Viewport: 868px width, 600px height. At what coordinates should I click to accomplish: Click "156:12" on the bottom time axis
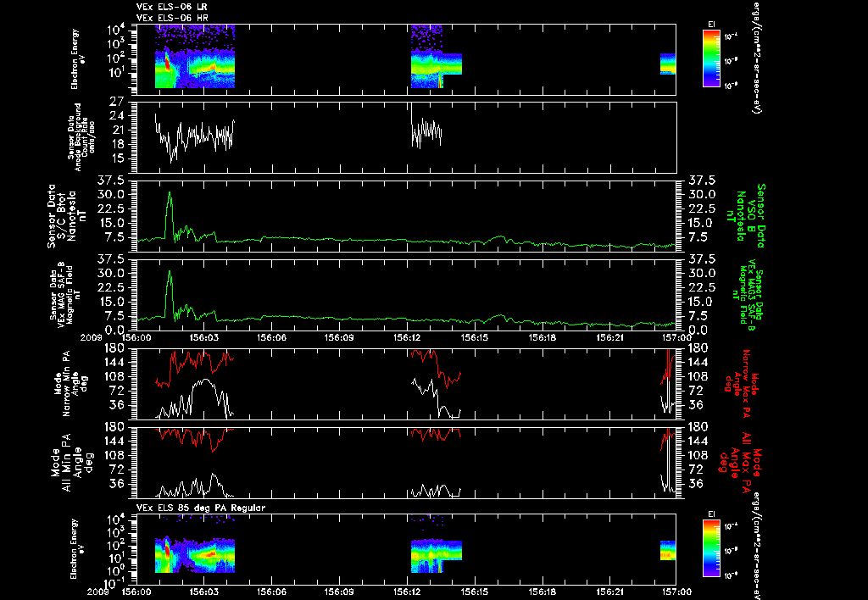pyautogui.click(x=407, y=592)
